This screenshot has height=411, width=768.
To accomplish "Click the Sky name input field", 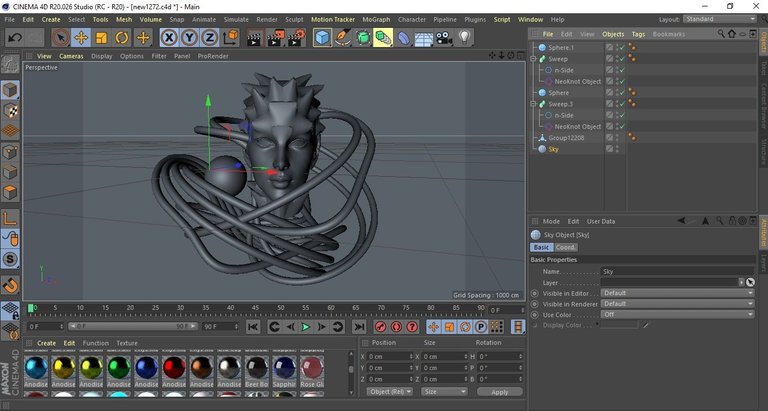I will 677,271.
